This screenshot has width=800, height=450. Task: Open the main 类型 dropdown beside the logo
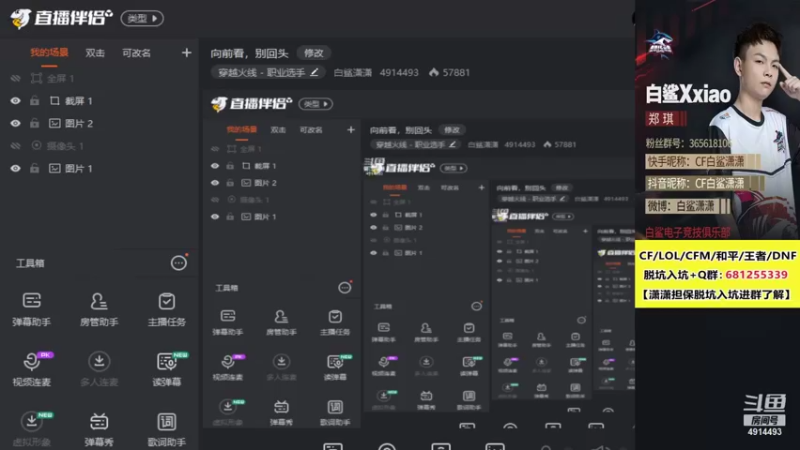pos(142,18)
